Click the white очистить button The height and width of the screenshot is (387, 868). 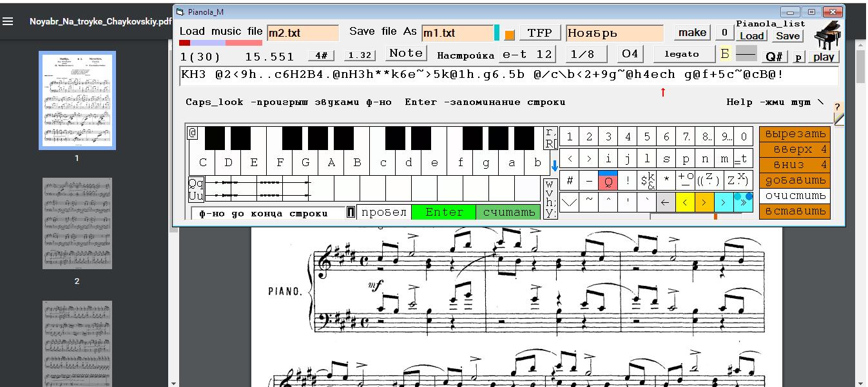(x=795, y=196)
